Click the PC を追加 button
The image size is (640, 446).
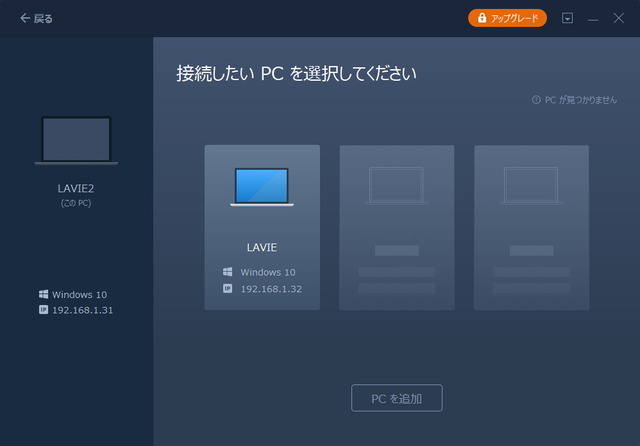coord(397,398)
